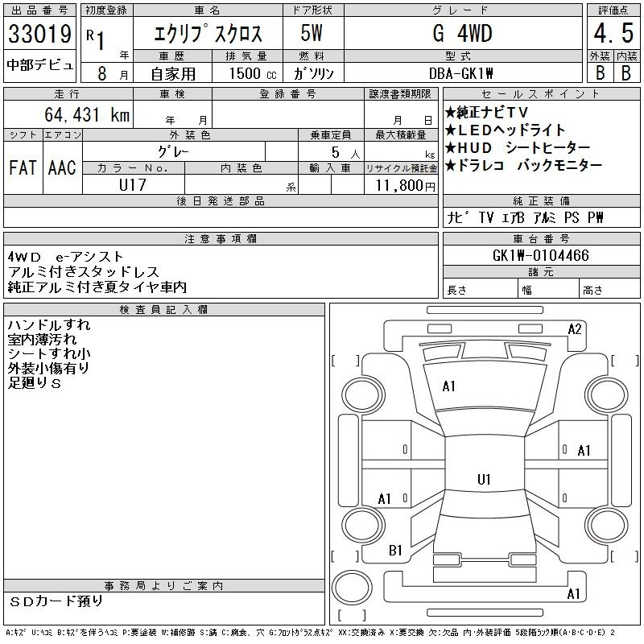Click the star beside ドラレコ バックモニター
The image size is (644, 644).
450,165
